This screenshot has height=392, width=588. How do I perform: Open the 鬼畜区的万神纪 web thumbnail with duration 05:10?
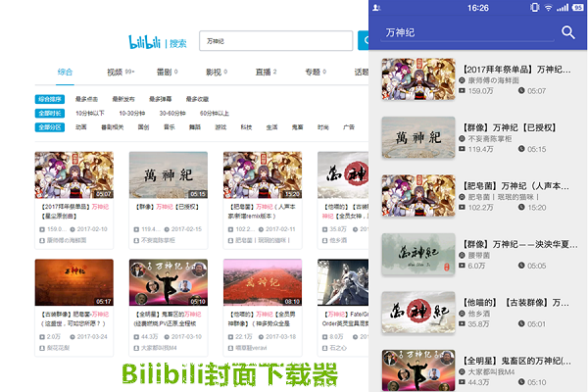point(169,282)
